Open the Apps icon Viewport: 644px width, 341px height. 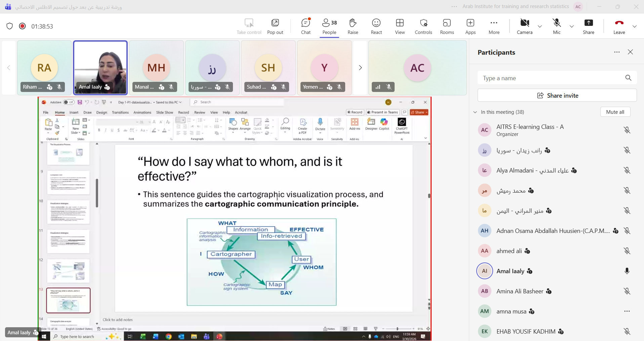click(x=470, y=26)
